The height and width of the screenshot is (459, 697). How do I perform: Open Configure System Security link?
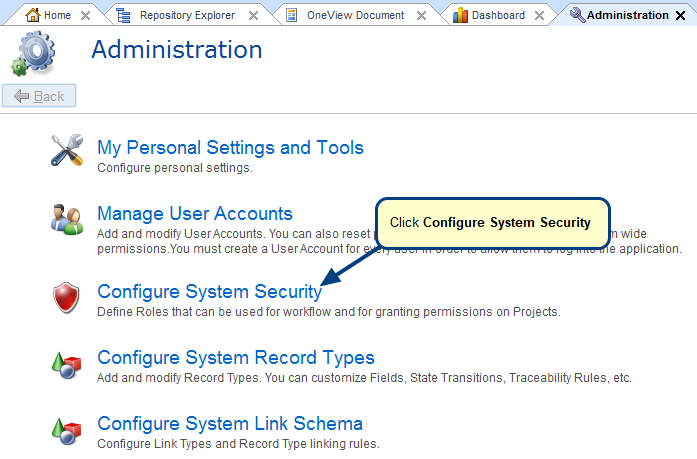[209, 292]
